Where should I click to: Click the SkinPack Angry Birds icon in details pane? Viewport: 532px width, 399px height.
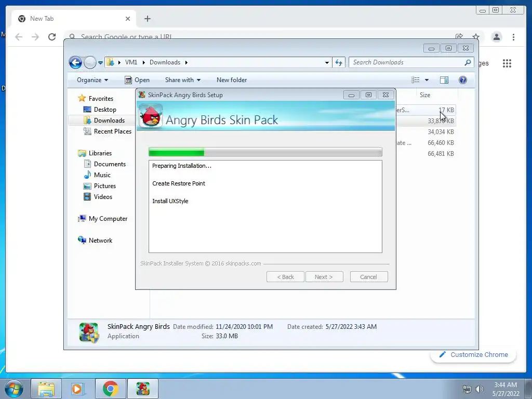[89, 332]
